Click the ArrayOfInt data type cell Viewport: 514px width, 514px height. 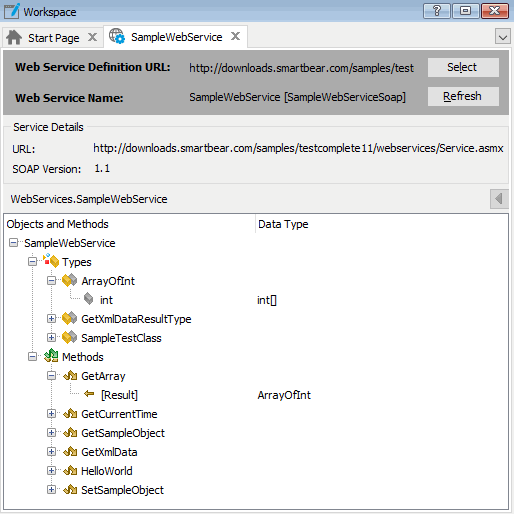click(284, 395)
